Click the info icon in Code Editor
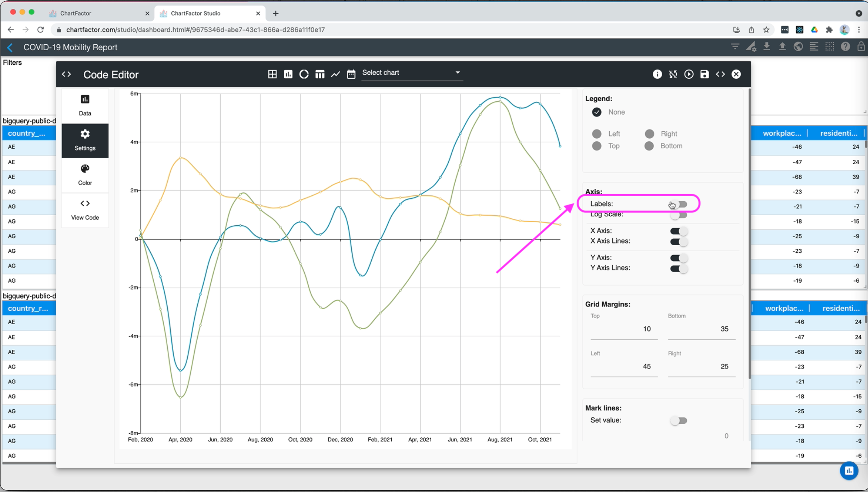 [x=657, y=74]
